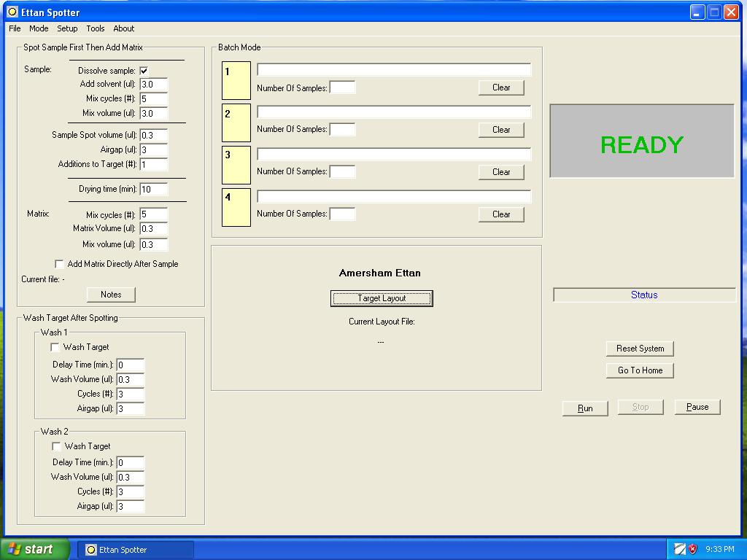
Task: Open the Tools menu
Action: [x=95, y=28]
